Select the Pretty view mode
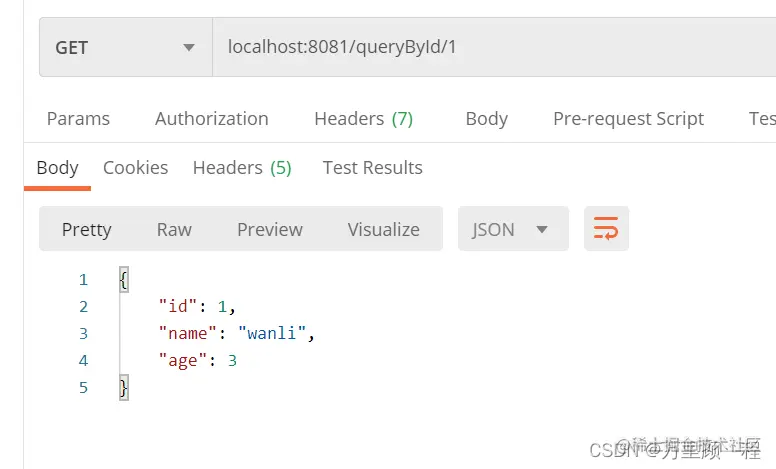Screen dimensions: 776x469 (x=87, y=230)
